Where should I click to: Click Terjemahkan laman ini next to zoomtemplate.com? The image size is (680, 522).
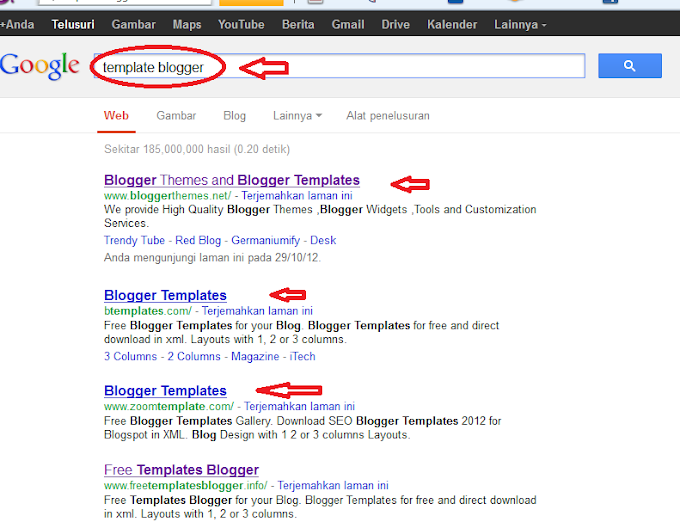[x=299, y=406]
